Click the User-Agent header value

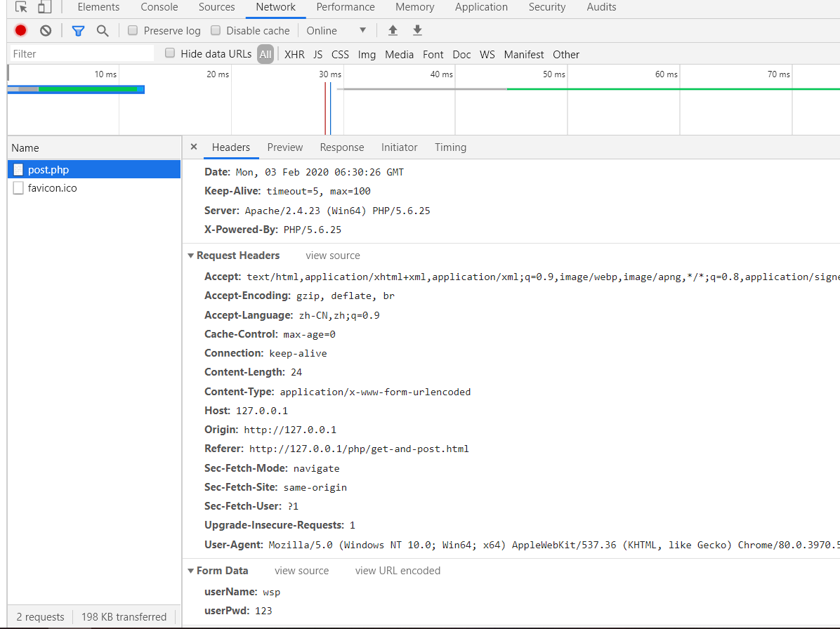554,545
